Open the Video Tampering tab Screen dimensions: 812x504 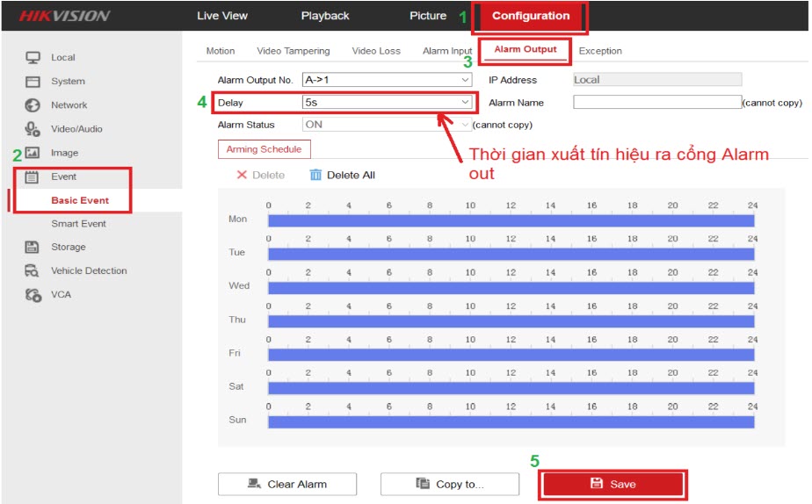pyautogui.click(x=293, y=51)
